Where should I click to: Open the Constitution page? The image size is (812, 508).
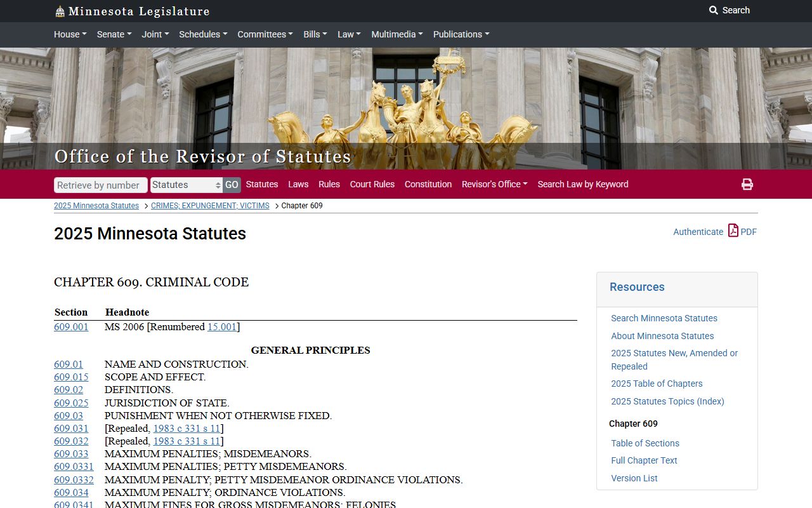click(x=428, y=184)
